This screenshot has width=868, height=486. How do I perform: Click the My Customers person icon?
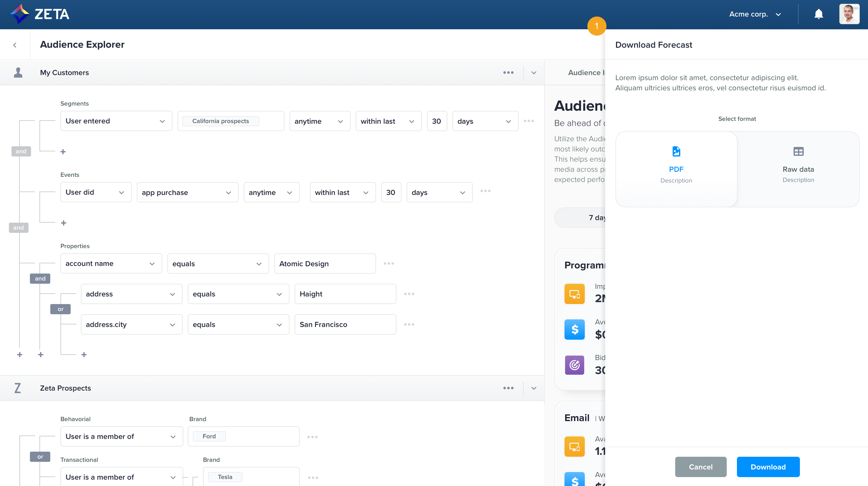coord(18,73)
